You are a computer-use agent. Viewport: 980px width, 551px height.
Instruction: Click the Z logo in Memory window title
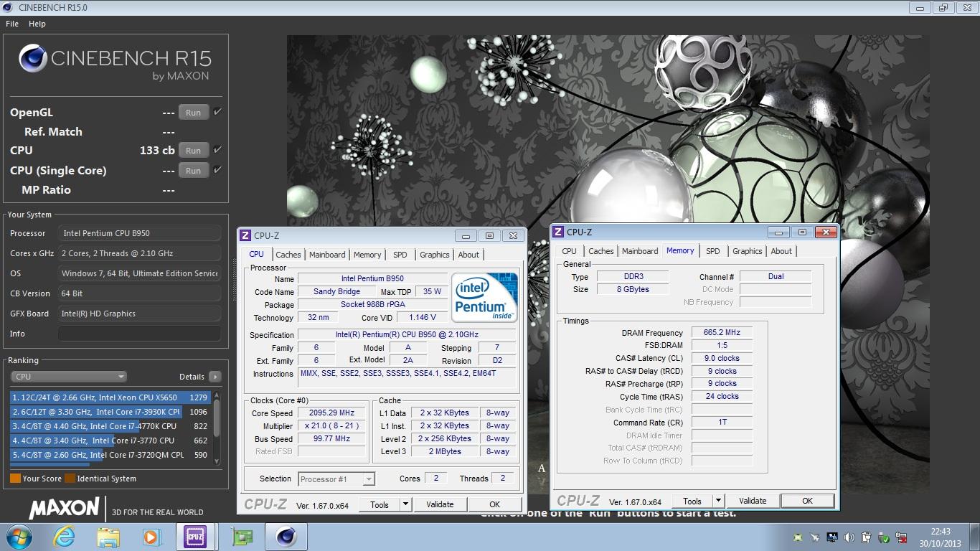click(x=558, y=232)
